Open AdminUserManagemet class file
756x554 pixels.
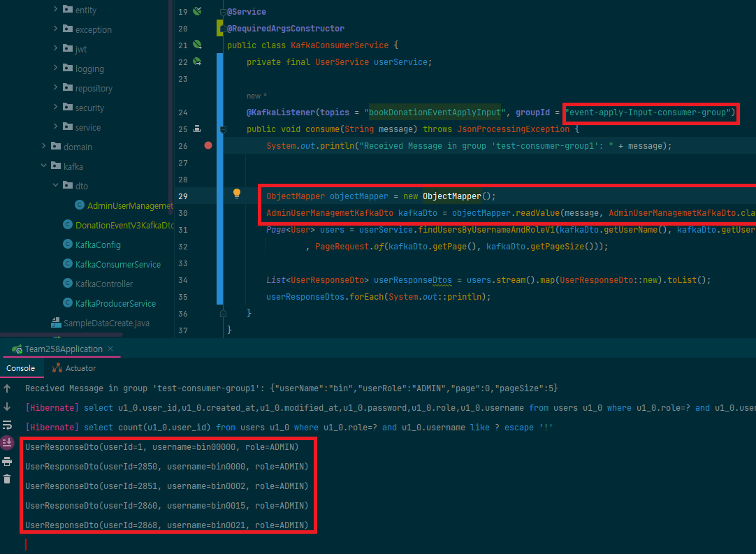[x=130, y=206]
